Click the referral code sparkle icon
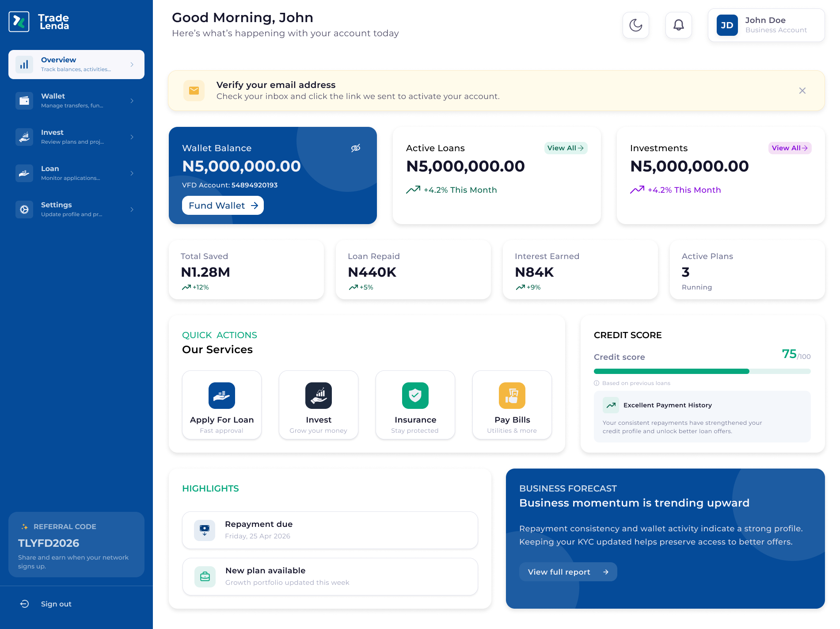This screenshot has width=840, height=629. pos(25,527)
